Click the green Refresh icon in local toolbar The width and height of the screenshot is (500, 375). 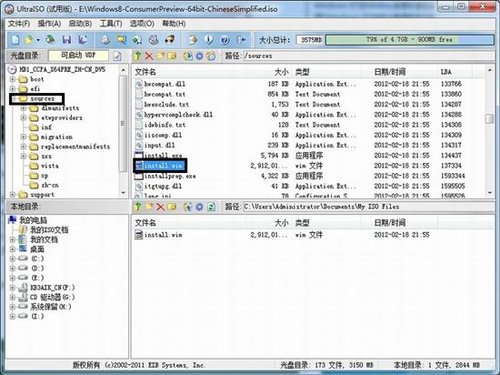tap(211, 207)
